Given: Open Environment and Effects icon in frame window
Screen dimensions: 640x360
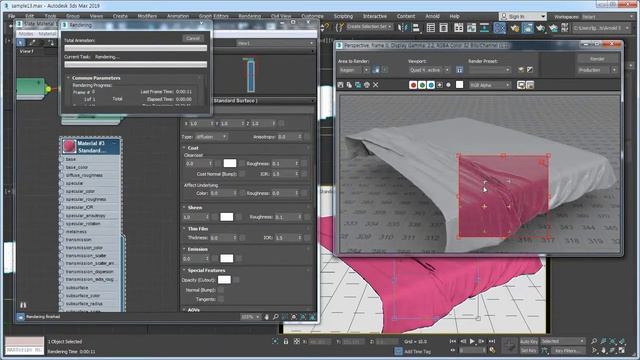Looking at the screenshot, I should coord(530,70).
